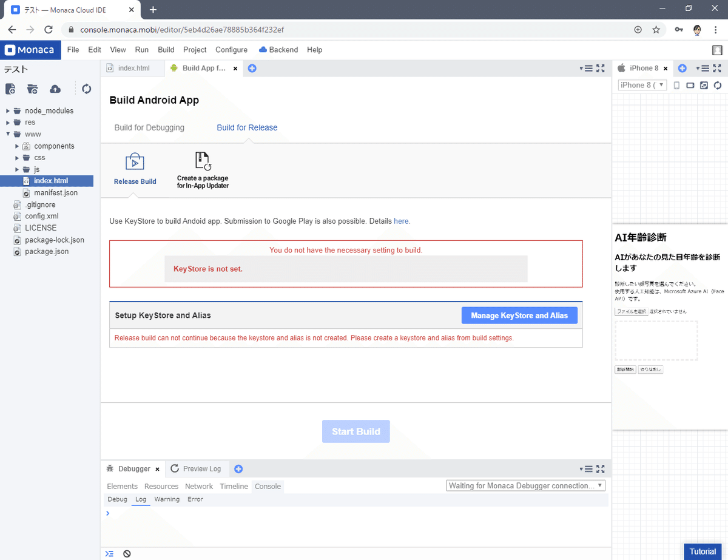
Task: Select manifest.json in file tree
Action: tap(56, 193)
